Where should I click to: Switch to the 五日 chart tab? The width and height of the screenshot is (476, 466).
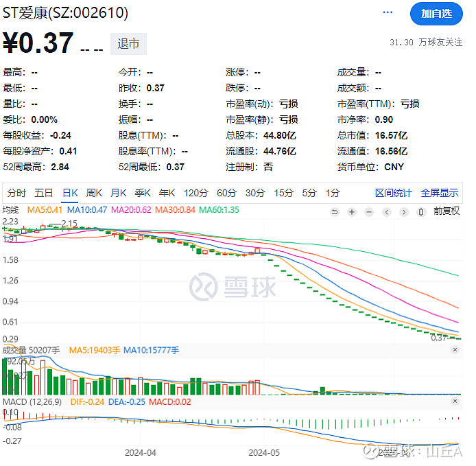point(43,193)
